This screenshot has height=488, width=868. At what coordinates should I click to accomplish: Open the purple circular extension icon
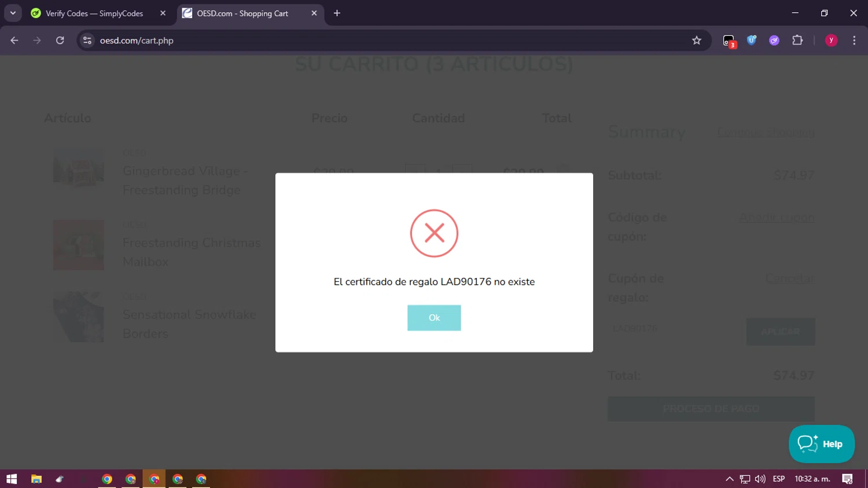click(774, 41)
